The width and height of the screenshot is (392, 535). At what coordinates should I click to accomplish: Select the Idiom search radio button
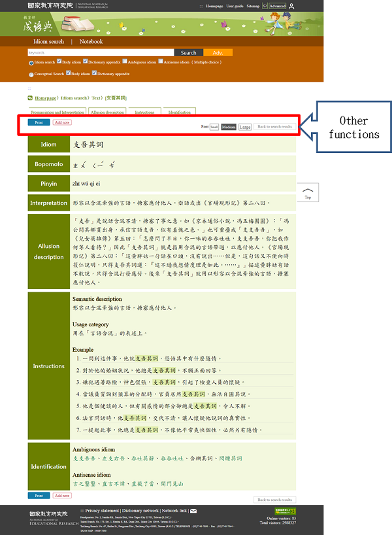coord(31,63)
